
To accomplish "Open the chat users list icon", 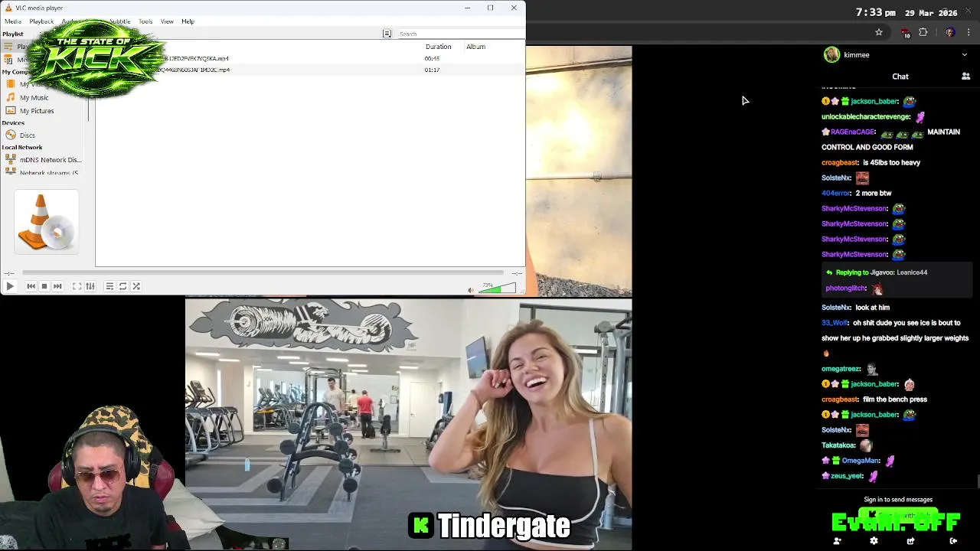I will 965,77.
